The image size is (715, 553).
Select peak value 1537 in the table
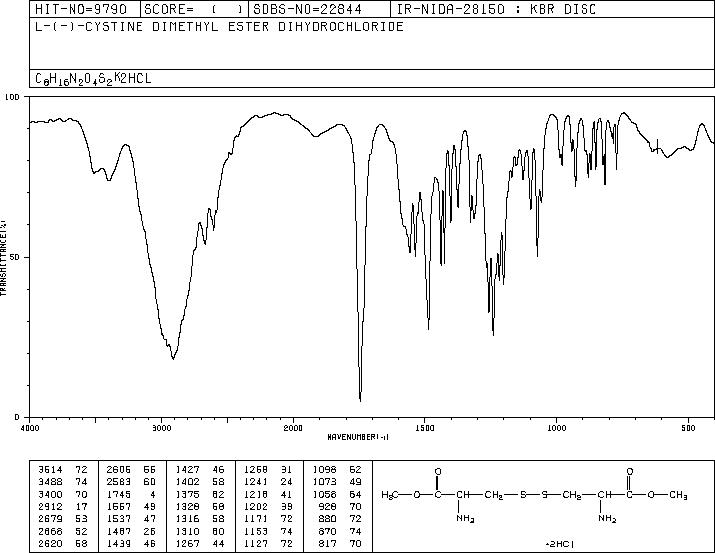tap(119, 519)
